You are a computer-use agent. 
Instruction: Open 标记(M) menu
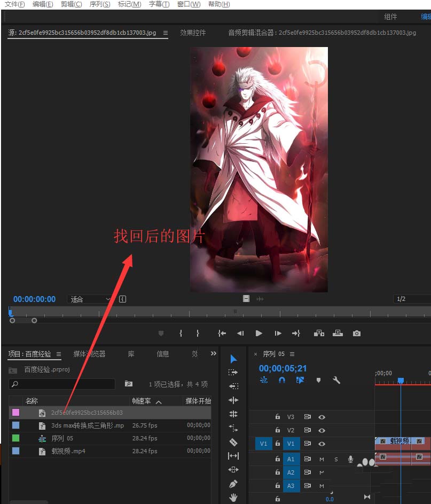tap(129, 4)
